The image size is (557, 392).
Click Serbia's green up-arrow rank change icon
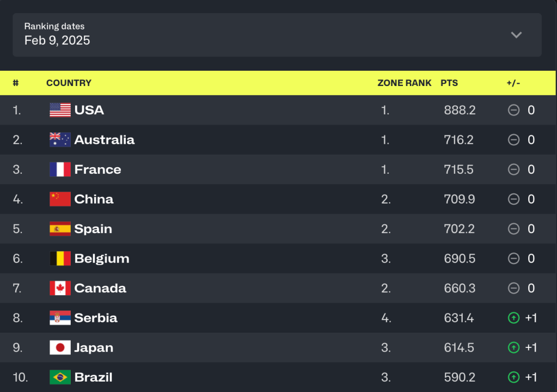[513, 318]
